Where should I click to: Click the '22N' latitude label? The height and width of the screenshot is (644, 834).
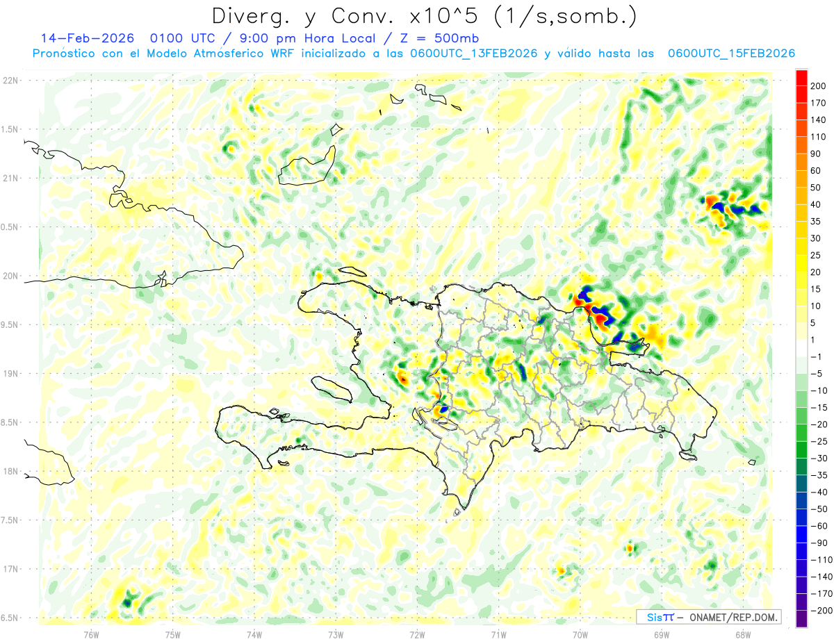click(x=10, y=81)
